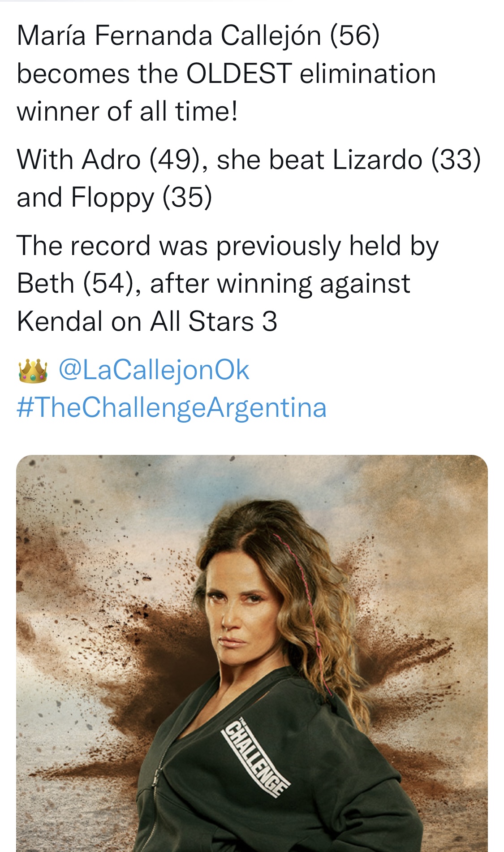Click the name 'María Fernanda Callejón (56)'
This screenshot has height=852, width=504.
[198, 35]
